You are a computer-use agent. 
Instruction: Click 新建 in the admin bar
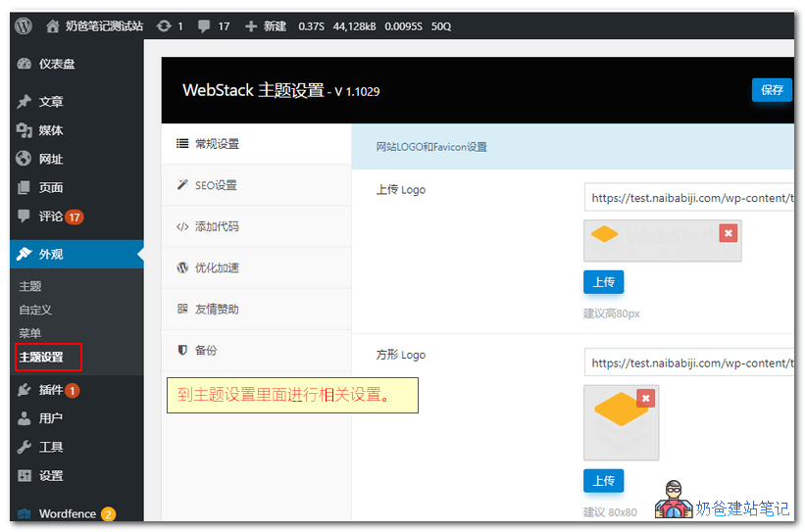275,26
